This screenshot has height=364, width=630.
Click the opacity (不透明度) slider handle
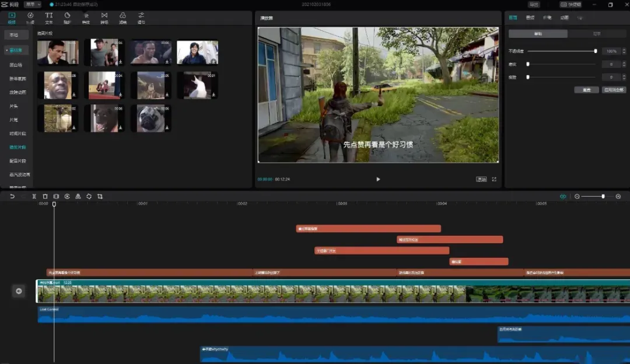coord(595,51)
